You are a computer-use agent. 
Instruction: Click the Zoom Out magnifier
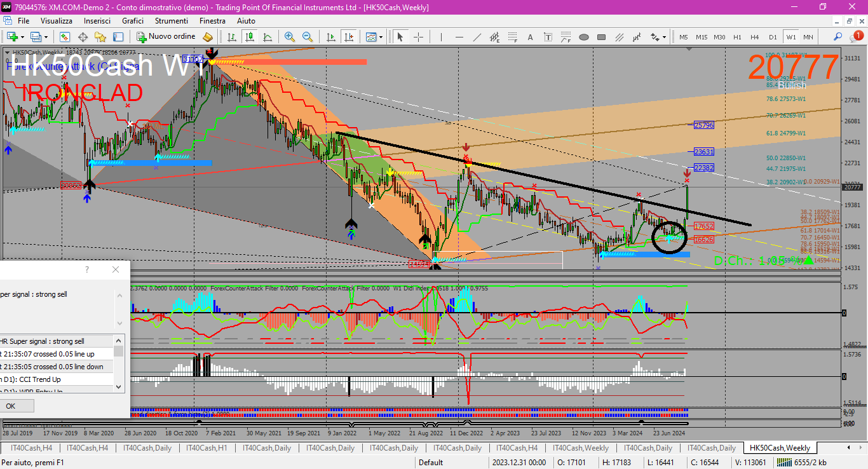pos(308,37)
